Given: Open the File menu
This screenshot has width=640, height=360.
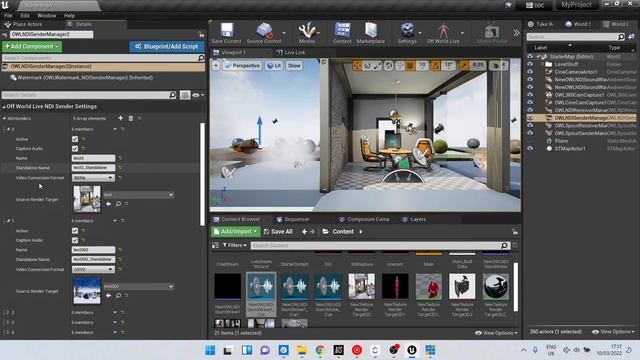Looking at the screenshot, I should 8,16.
